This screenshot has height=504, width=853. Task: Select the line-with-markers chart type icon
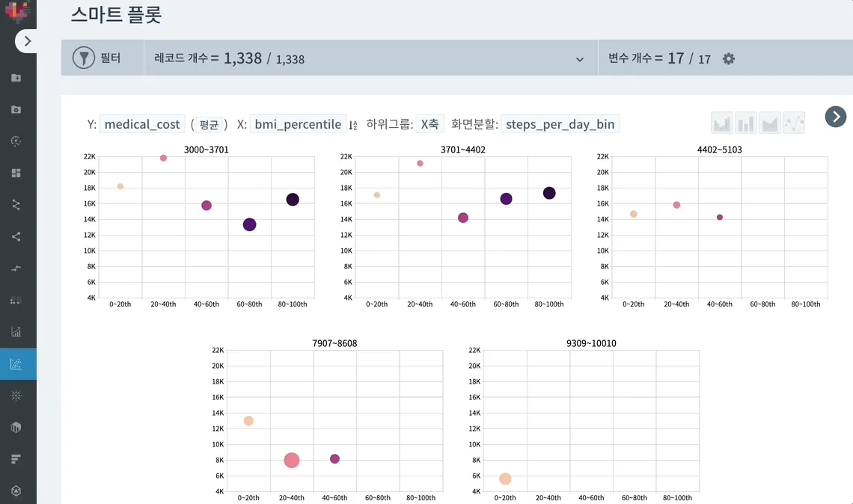pos(794,123)
